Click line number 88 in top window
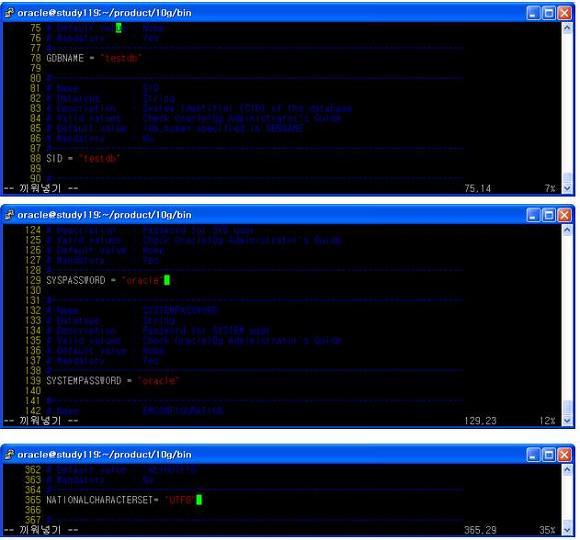This screenshot has height=540, width=580. [36, 158]
